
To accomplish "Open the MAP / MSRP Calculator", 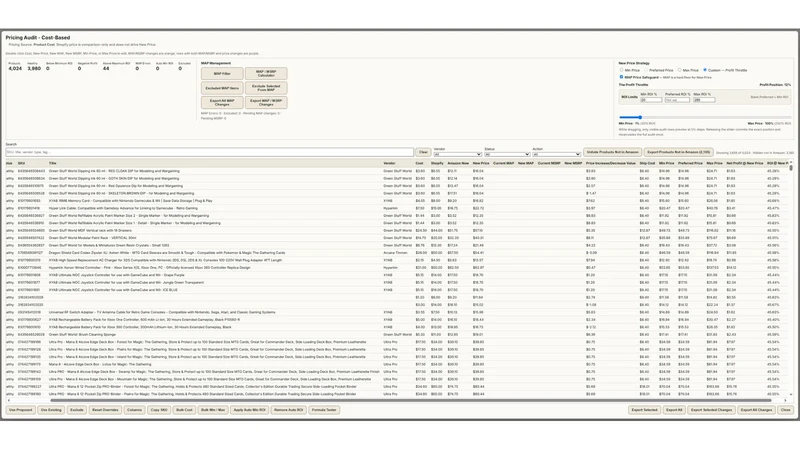I will point(266,73).
